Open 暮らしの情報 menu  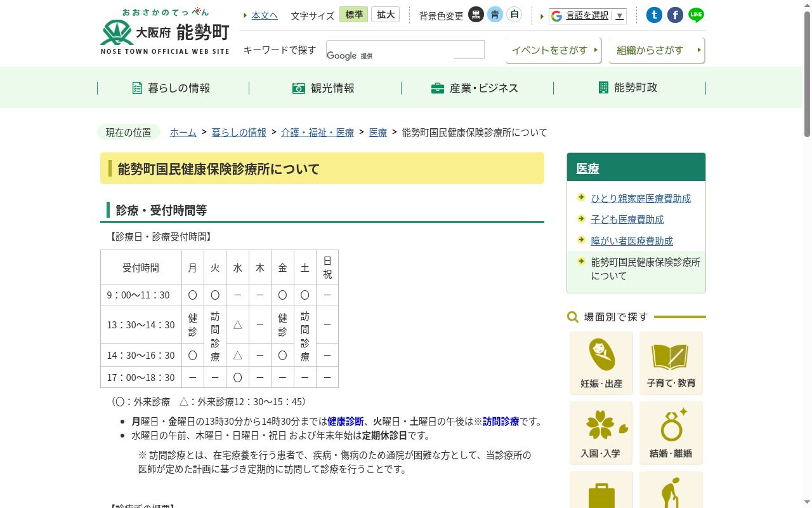(x=173, y=88)
